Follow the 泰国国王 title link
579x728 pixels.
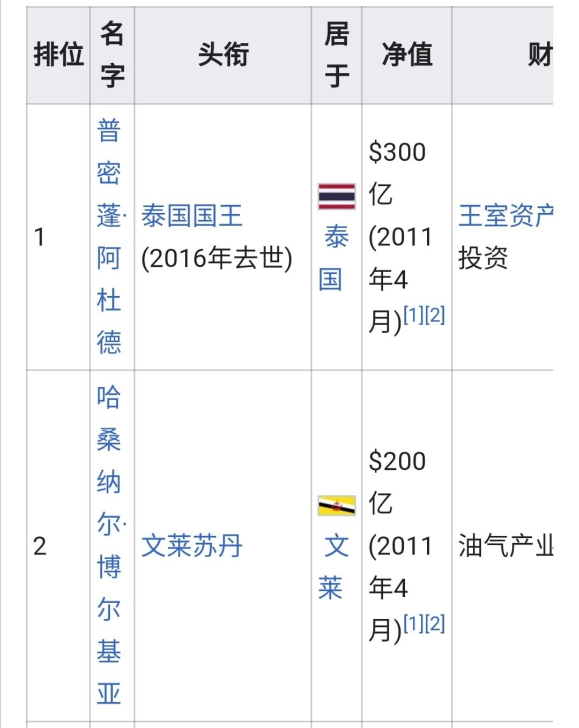tap(192, 216)
